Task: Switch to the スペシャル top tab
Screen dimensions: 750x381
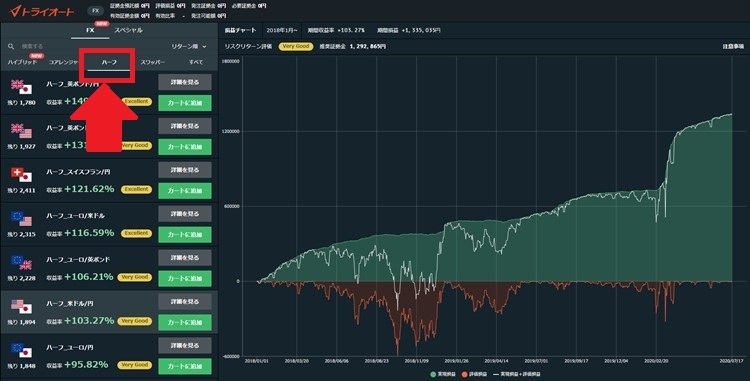Action: tap(128, 30)
